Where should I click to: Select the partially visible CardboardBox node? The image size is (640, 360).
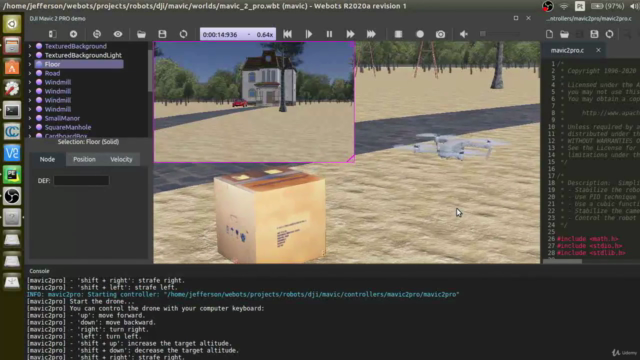[66, 136]
